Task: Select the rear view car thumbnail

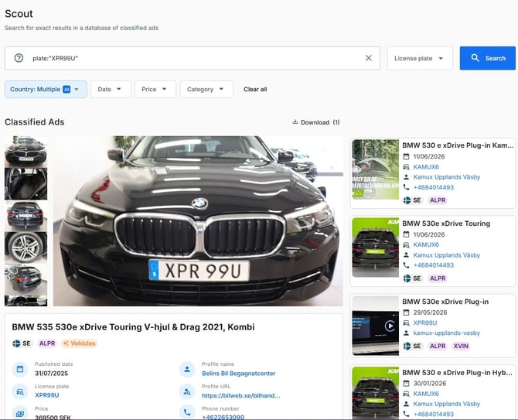Action: [x=26, y=216]
